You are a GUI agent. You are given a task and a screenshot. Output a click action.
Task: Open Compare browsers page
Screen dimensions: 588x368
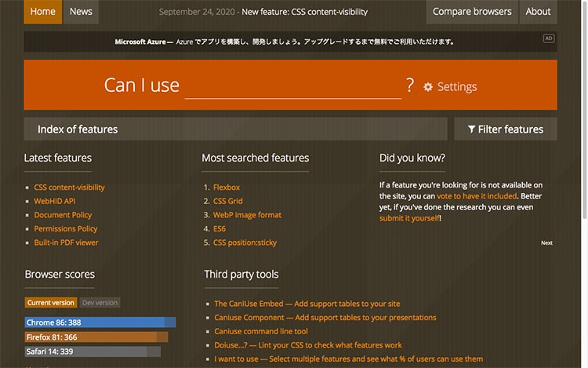[x=472, y=12]
